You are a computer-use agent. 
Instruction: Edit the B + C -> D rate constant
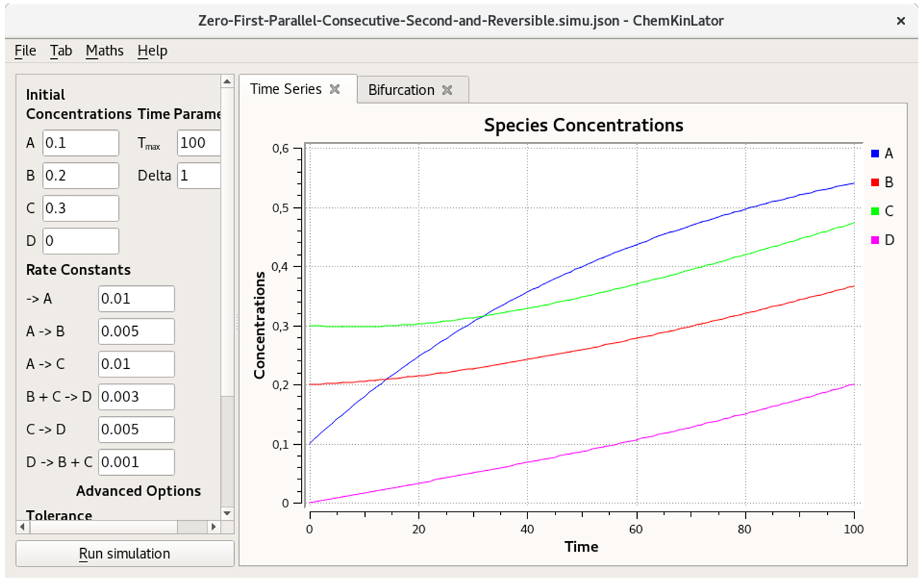tap(136, 396)
